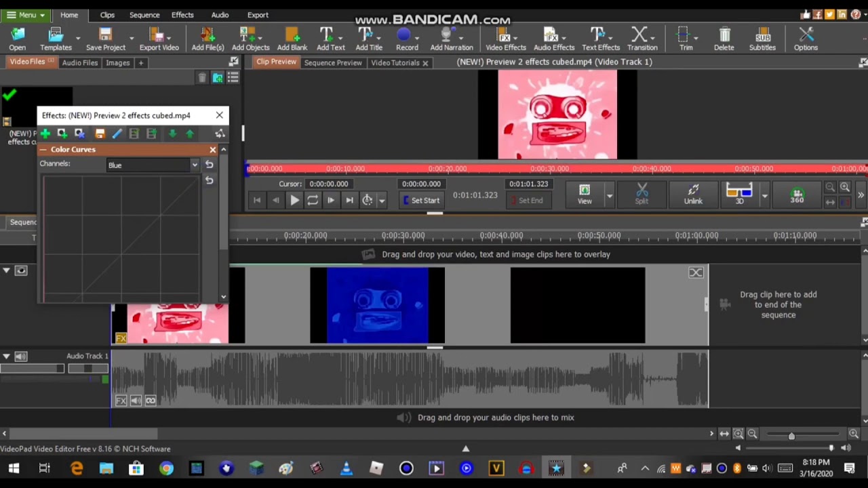868x488 pixels.
Task: Open the Windows Start menu
Action: tap(14, 468)
